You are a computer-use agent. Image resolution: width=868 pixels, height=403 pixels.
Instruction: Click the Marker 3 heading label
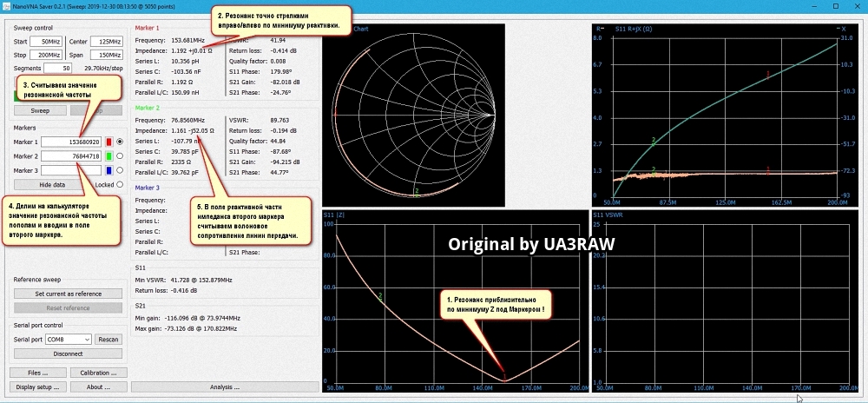pos(148,188)
